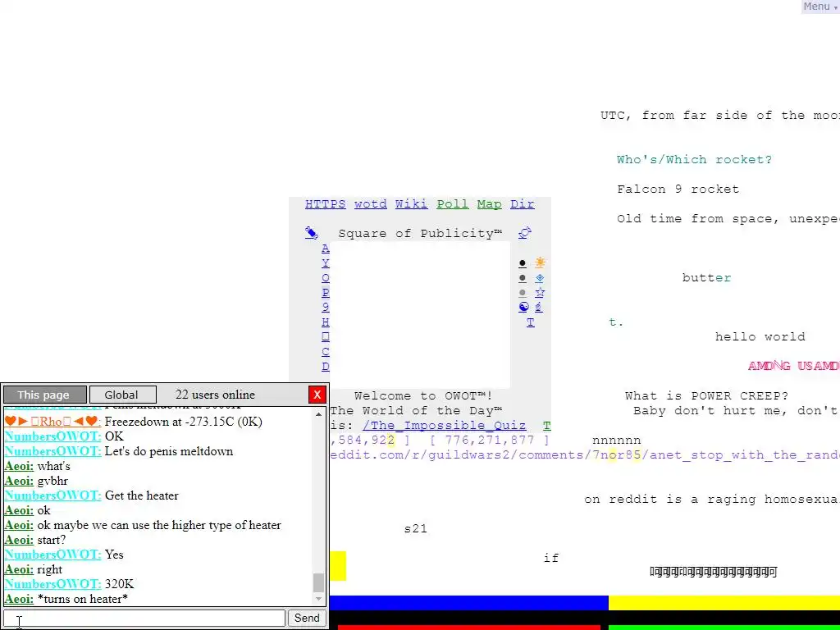This screenshot has height=630, width=840.
Task: Click 'Welcome to OWOT™!' text
Action: click(423, 396)
